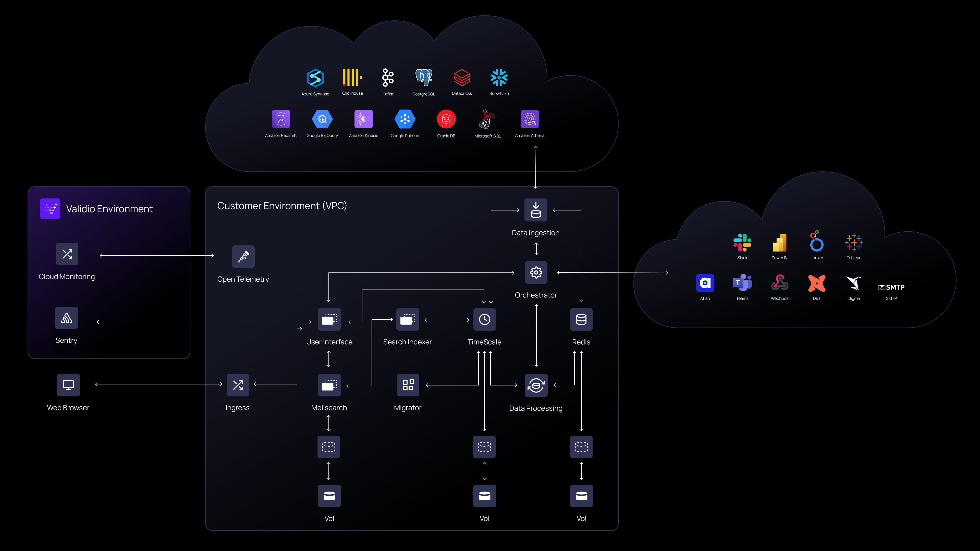This screenshot has width=980, height=551.
Task: Select the Migrator grid icon
Action: (408, 385)
